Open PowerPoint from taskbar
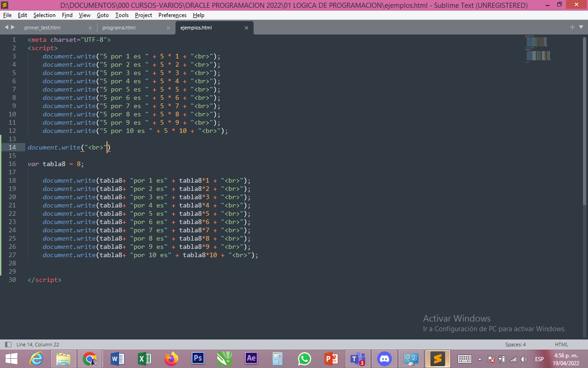 pyautogui.click(x=331, y=359)
